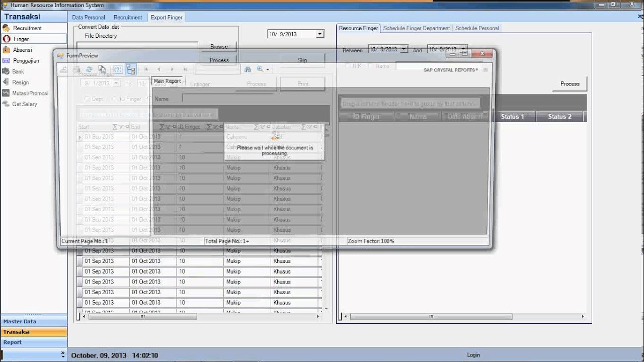
Task: Click left grid scroll-right arrow
Action: [318, 317]
